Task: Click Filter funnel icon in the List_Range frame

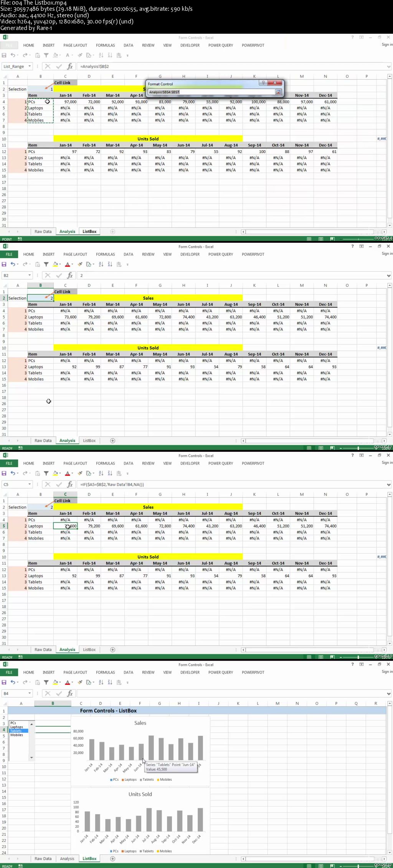Action: point(46,55)
